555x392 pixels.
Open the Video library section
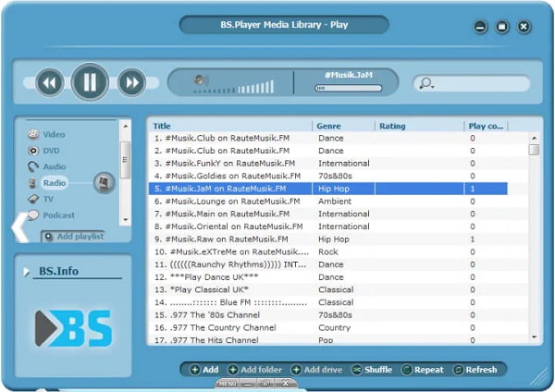click(x=54, y=134)
